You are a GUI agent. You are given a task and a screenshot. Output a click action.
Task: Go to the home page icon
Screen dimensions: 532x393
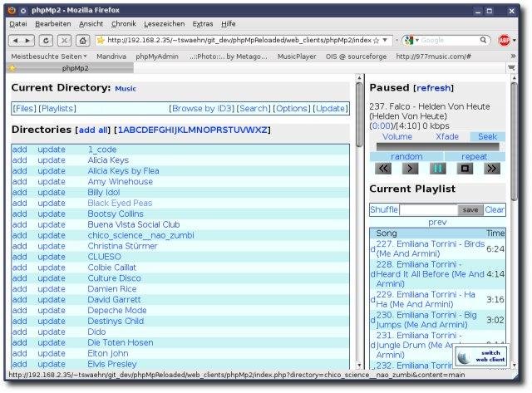tap(83, 41)
